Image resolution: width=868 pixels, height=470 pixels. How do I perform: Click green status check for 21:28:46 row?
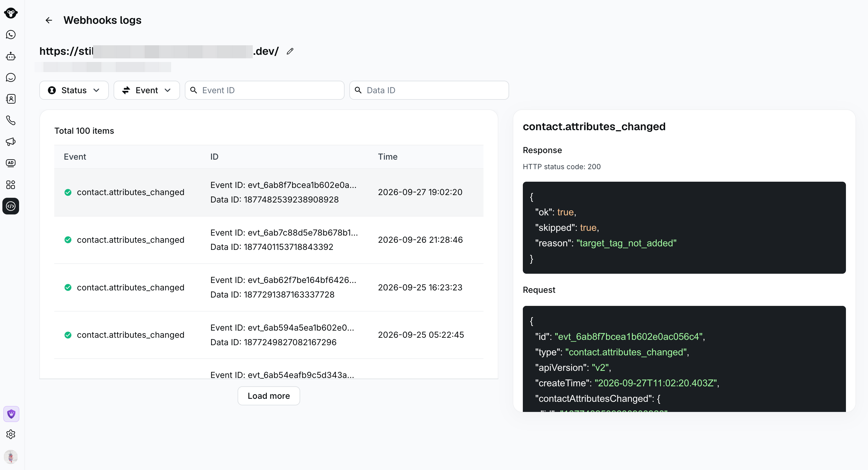coord(68,240)
